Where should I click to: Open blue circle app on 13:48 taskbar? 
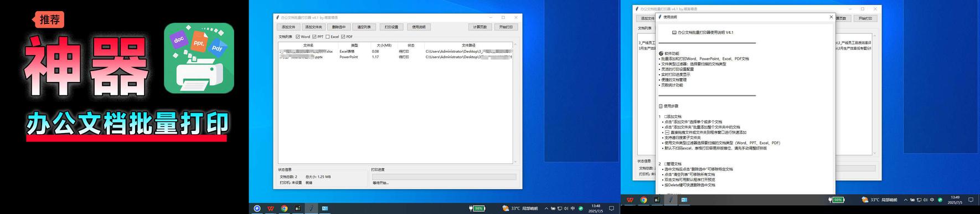pos(257,208)
